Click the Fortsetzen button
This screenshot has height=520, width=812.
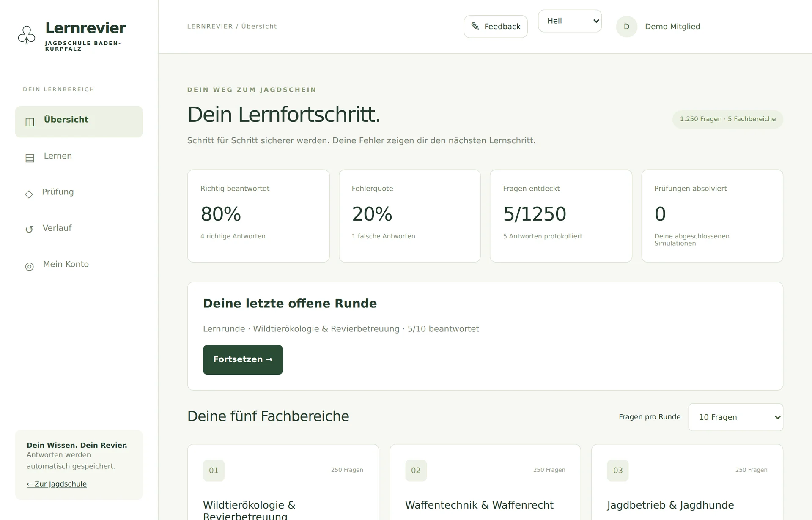pyautogui.click(x=243, y=360)
